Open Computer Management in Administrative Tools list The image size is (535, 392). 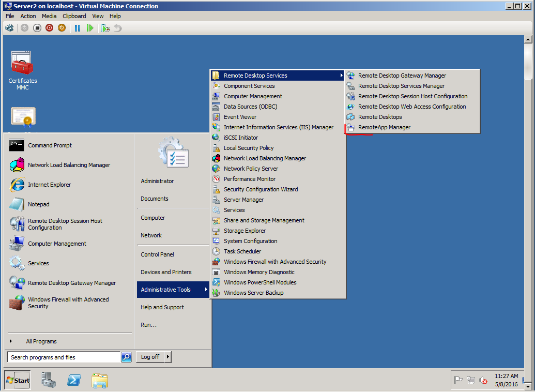pos(278,96)
